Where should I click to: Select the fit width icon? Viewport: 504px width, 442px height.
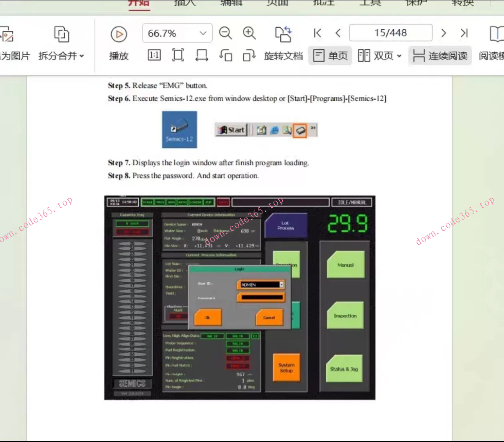pyautogui.click(x=202, y=55)
